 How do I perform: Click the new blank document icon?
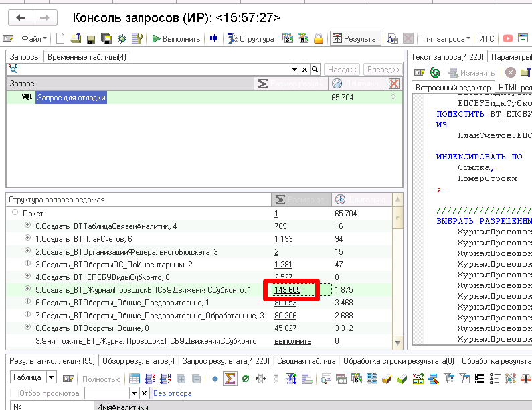click(x=60, y=39)
